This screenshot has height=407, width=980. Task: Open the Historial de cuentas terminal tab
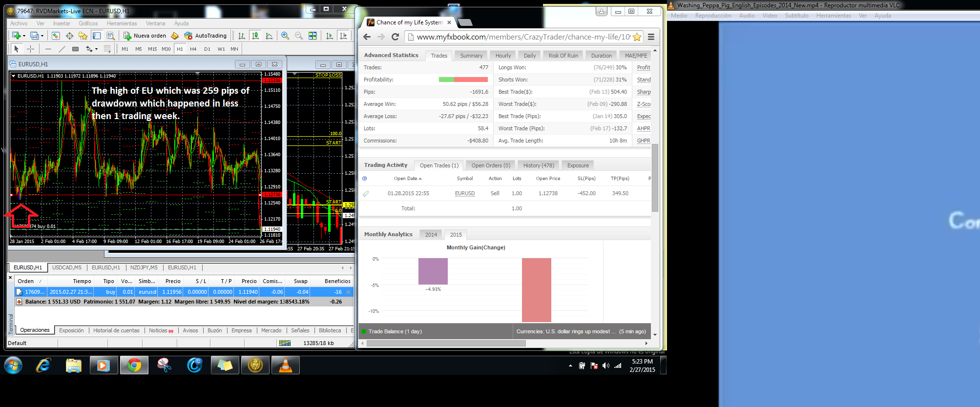coord(116,330)
